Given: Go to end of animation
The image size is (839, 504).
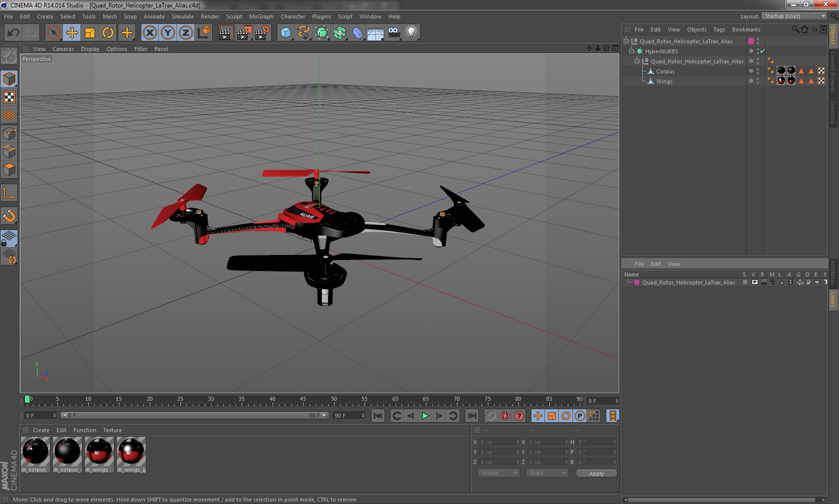Looking at the screenshot, I should (471, 416).
